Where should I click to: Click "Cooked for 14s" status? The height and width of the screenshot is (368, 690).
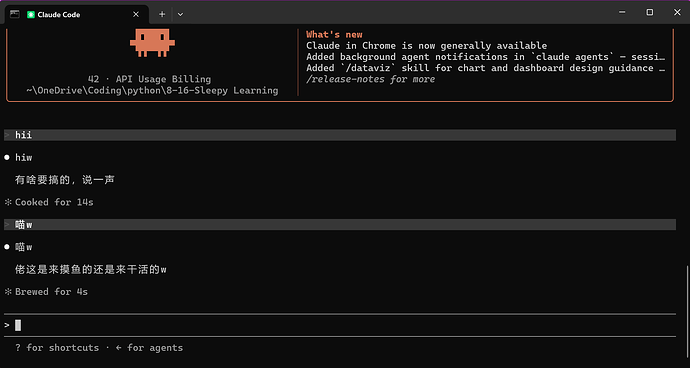tap(54, 202)
